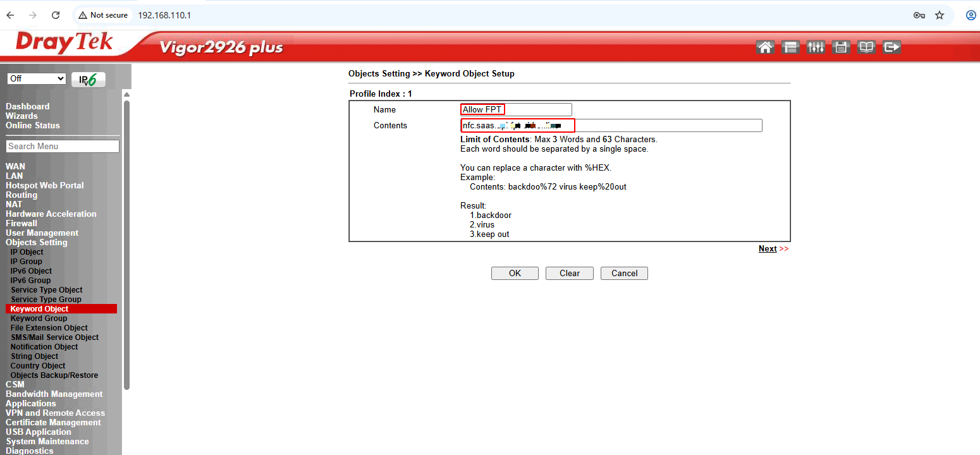Click the Clear button
Viewport: 980px width, 455px height.
pos(570,273)
